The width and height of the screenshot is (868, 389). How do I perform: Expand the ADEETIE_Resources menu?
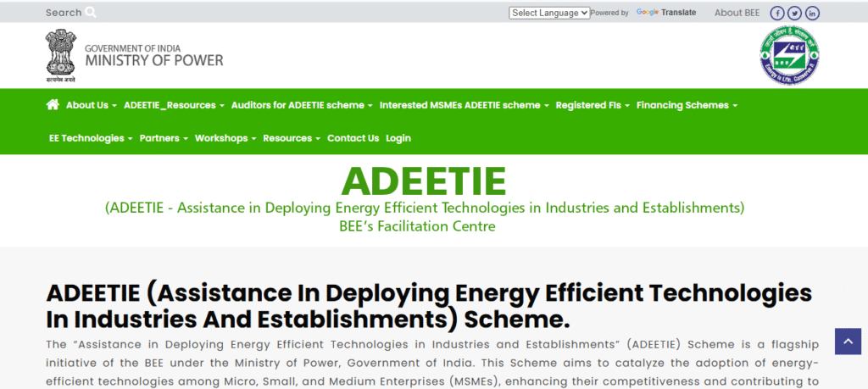point(174,105)
